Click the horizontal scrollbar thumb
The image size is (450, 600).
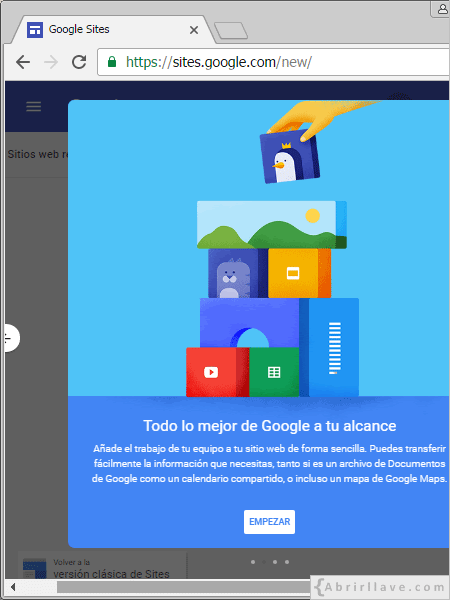click(x=184, y=587)
